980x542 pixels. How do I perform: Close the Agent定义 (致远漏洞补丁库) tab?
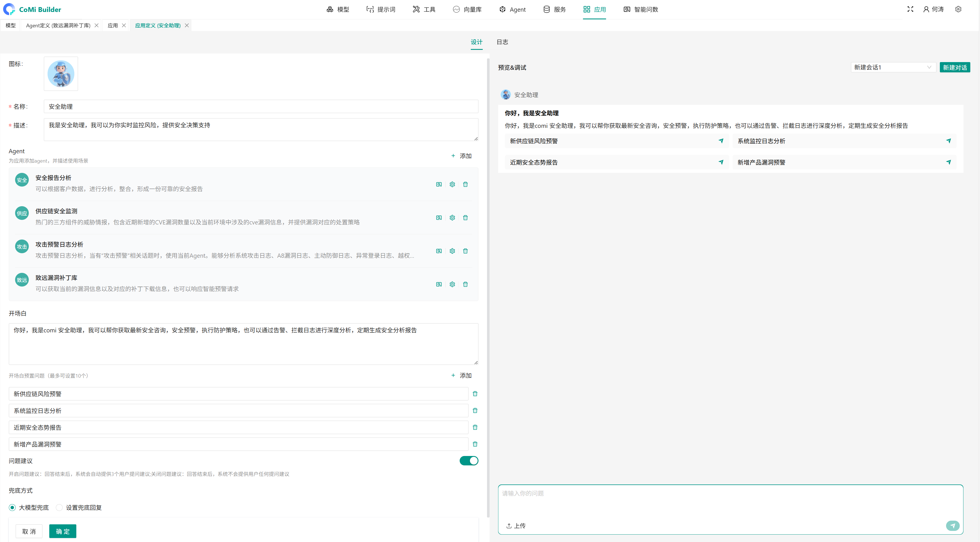(97, 25)
